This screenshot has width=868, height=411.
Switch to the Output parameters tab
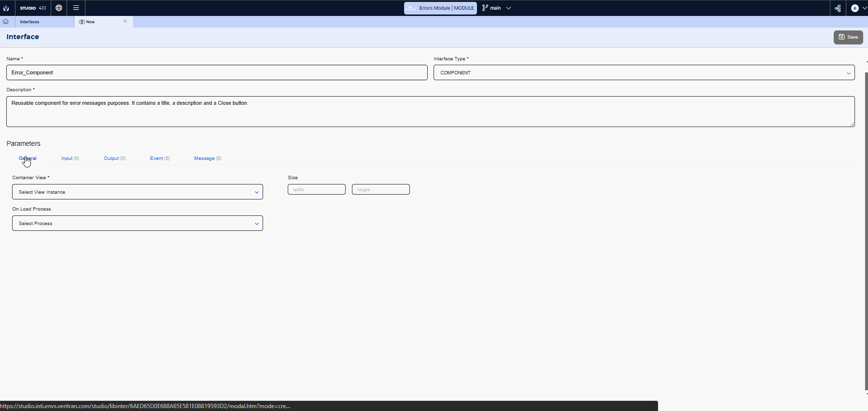pyautogui.click(x=114, y=158)
